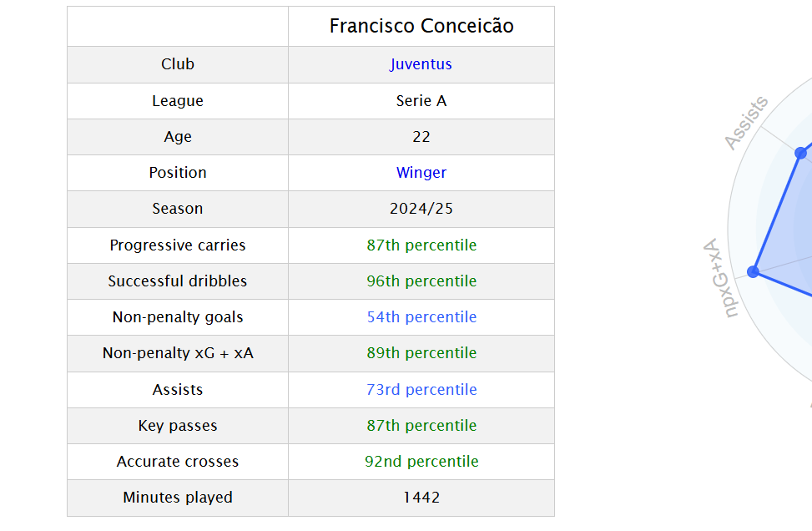Viewport: 812px width, 531px height.
Task: Click the 87th percentile key passes value
Action: (x=421, y=425)
